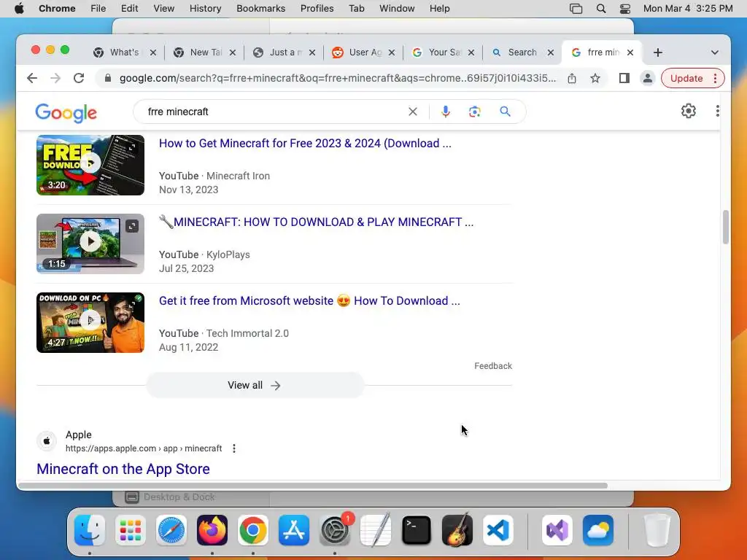Screen dimensions: 747x560
Task: Open the Apple menu
Action: coord(19,9)
